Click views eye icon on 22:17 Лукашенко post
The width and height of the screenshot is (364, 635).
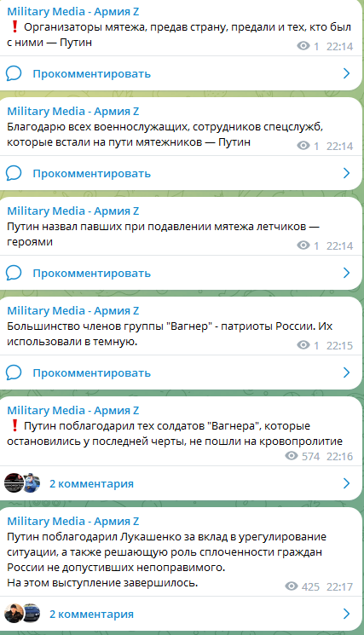(x=292, y=586)
